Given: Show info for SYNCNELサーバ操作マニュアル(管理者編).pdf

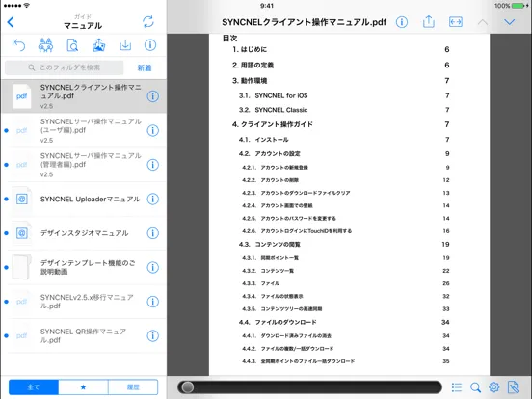Looking at the screenshot, I should click(x=152, y=165).
